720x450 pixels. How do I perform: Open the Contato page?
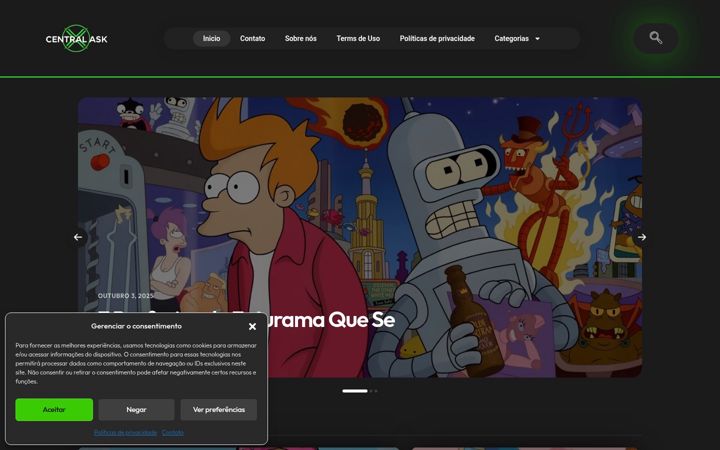252,39
